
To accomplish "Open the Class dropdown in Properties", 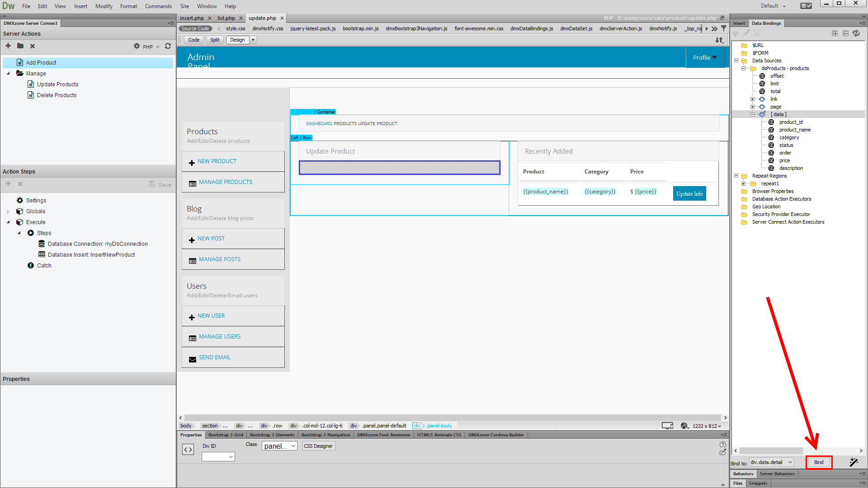I will [x=279, y=446].
